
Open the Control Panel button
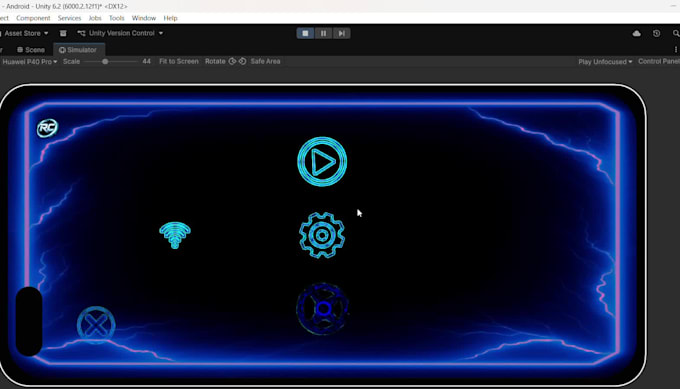[659, 62]
